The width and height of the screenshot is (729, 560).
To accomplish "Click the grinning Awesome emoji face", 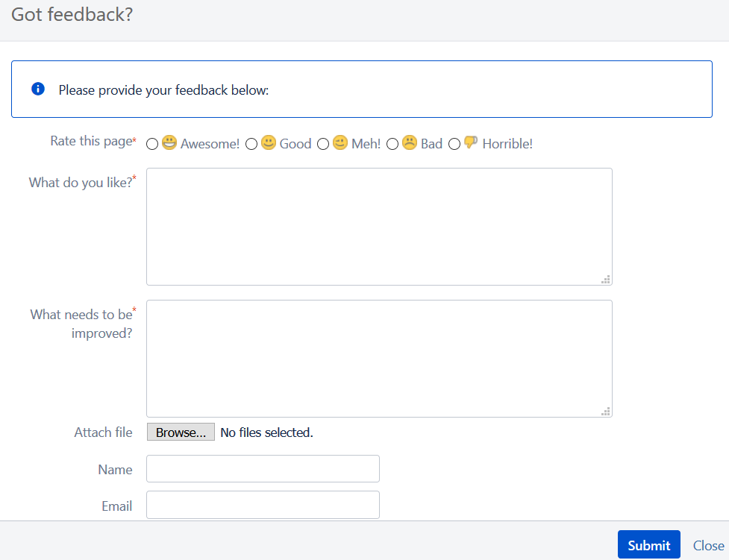I will (169, 142).
